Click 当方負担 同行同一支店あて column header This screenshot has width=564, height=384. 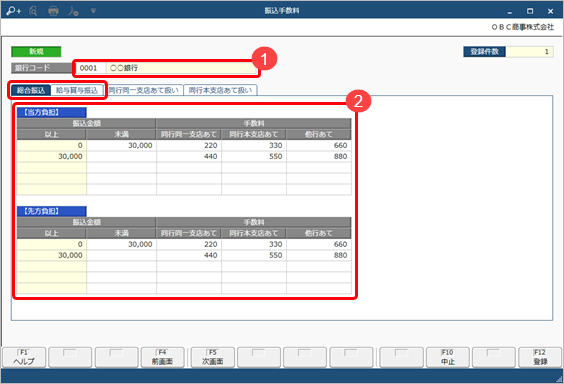[x=189, y=134]
